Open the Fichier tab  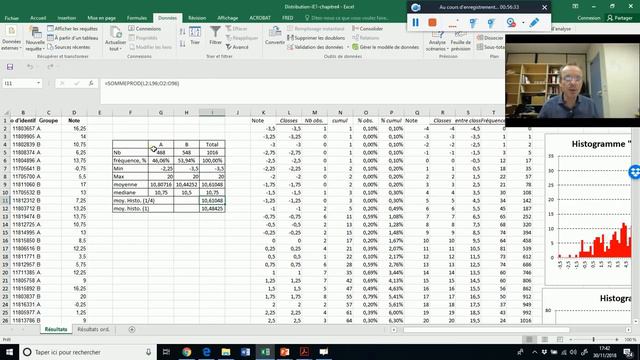pyautogui.click(x=11, y=18)
